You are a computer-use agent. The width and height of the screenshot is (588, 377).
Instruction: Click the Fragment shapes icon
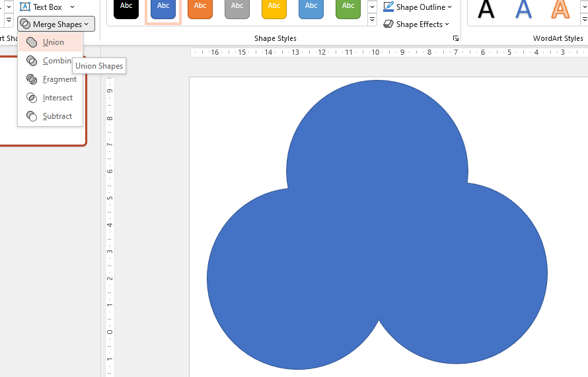32,79
